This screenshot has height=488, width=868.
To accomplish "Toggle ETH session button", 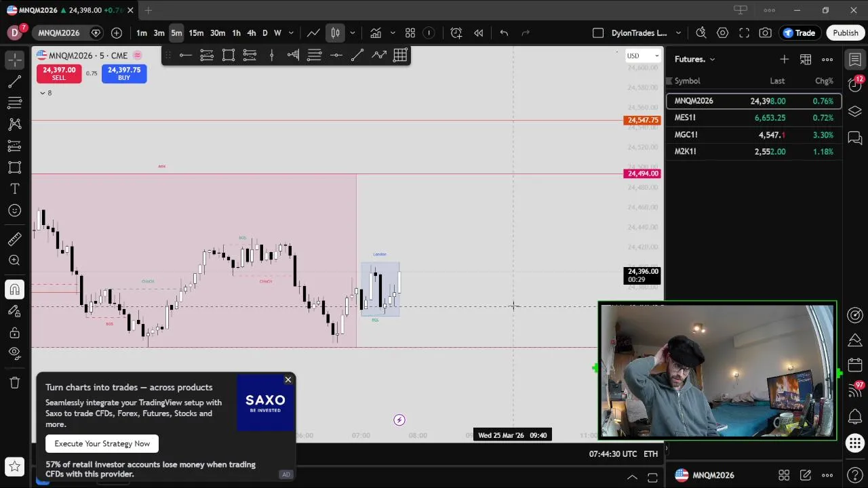I will point(650,454).
